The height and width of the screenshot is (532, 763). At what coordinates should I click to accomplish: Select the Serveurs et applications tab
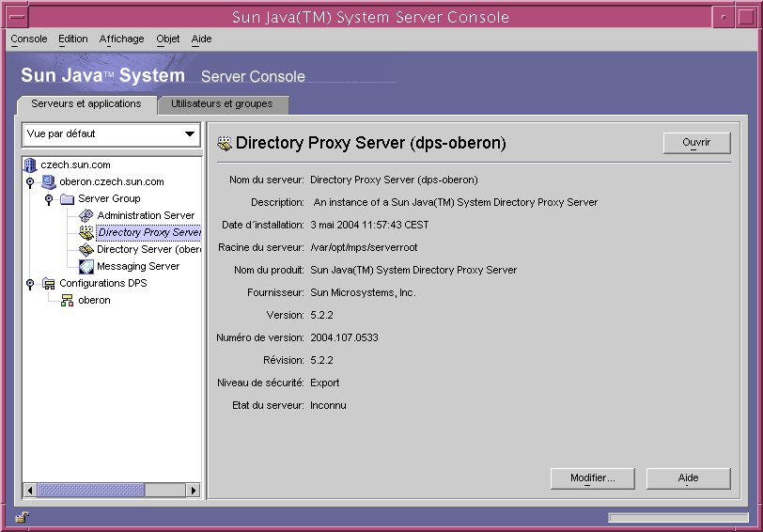86,104
